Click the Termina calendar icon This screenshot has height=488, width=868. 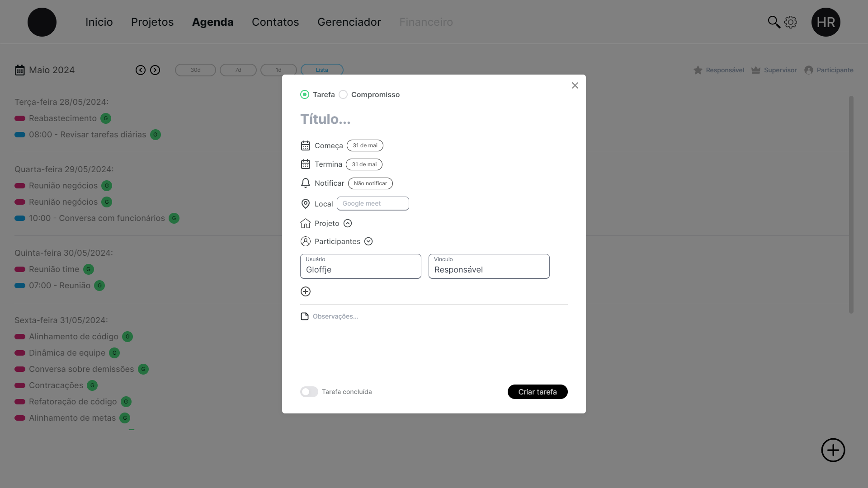tap(306, 164)
